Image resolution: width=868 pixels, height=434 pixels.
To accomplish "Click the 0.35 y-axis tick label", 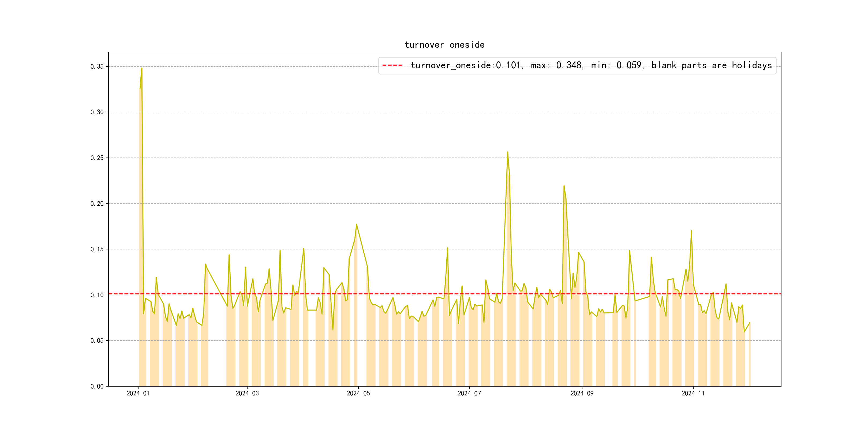I will [x=97, y=66].
